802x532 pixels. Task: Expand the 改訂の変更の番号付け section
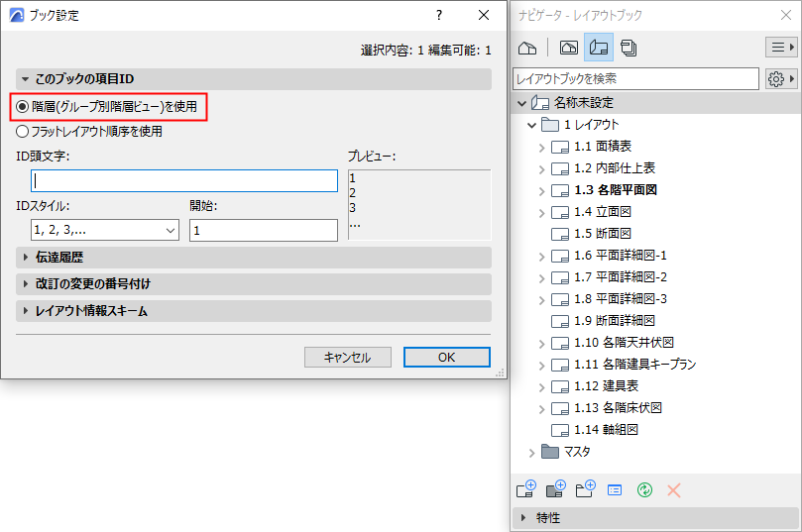(25, 283)
